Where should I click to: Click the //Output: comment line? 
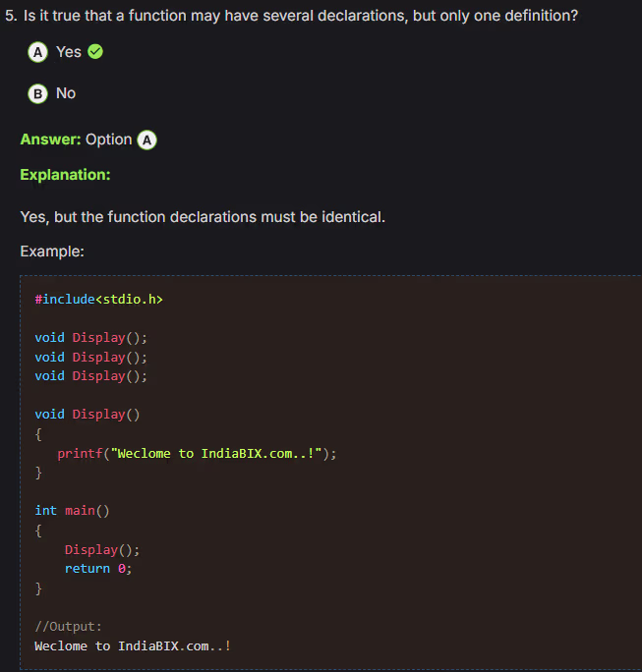[x=68, y=626]
